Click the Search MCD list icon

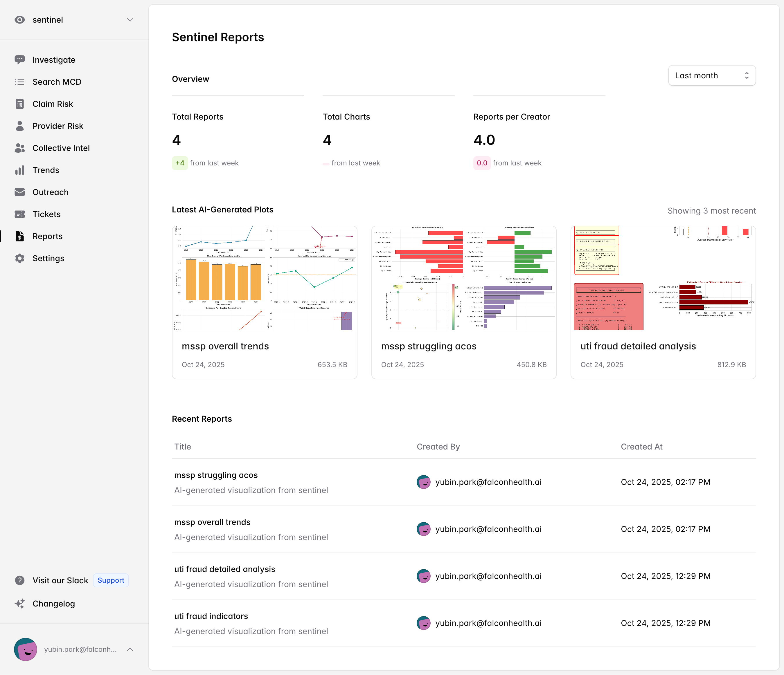tap(20, 82)
